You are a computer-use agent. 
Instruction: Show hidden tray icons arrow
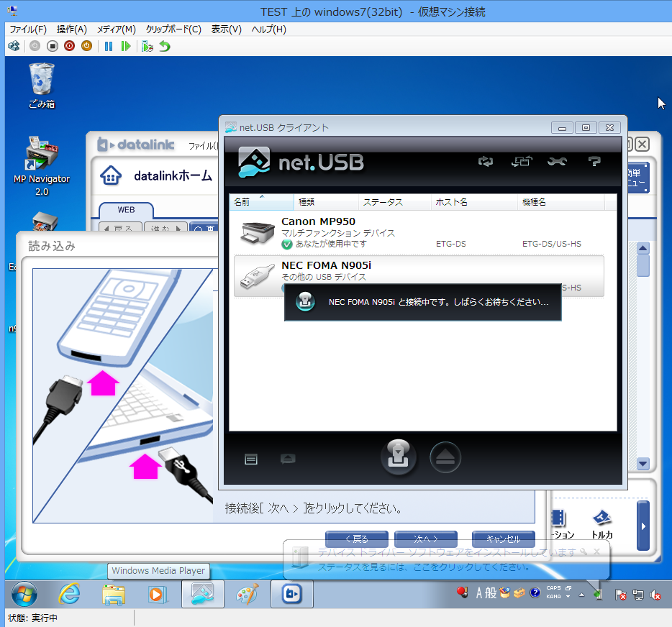(x=581, y=595)
